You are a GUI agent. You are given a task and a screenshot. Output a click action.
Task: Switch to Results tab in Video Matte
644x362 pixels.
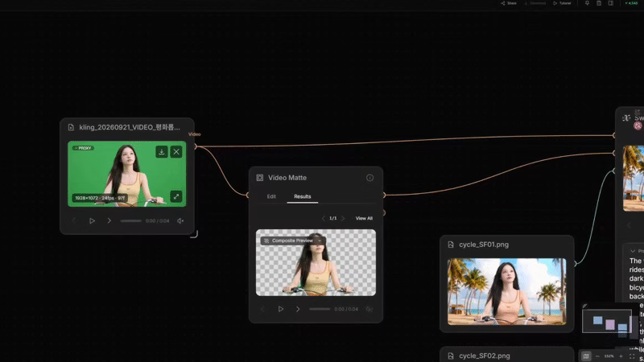click(x=303, y=196)
